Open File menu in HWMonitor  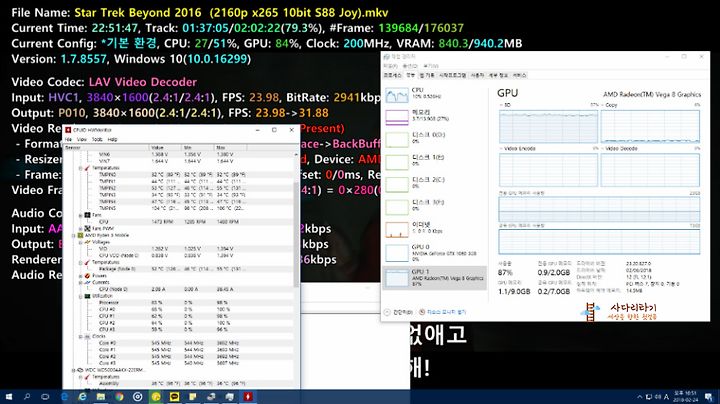68,139
